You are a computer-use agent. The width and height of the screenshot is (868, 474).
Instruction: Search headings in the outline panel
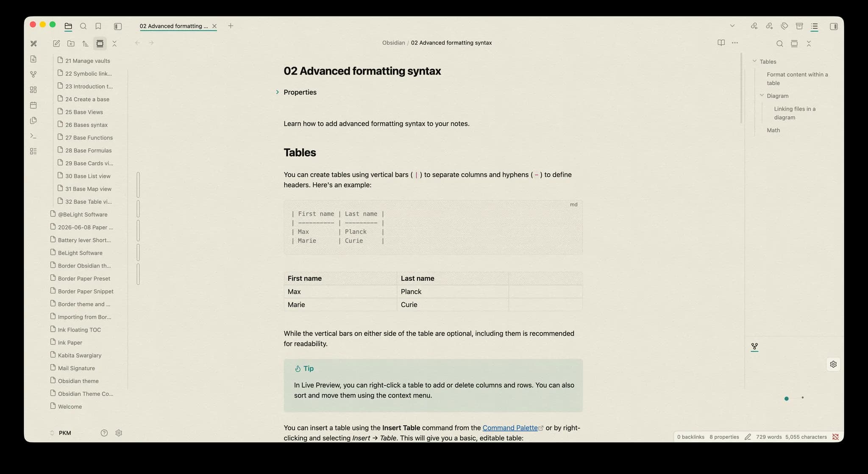click(779, 44)
